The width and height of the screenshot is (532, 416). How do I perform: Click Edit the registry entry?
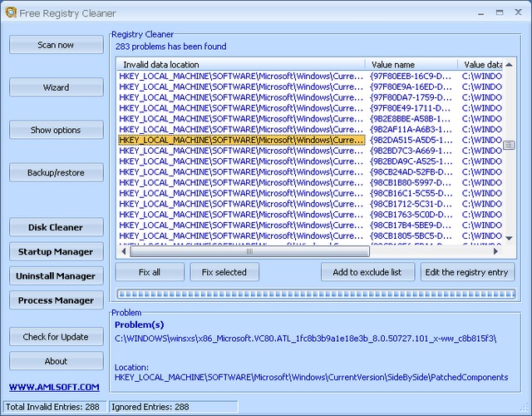point(468,272)
